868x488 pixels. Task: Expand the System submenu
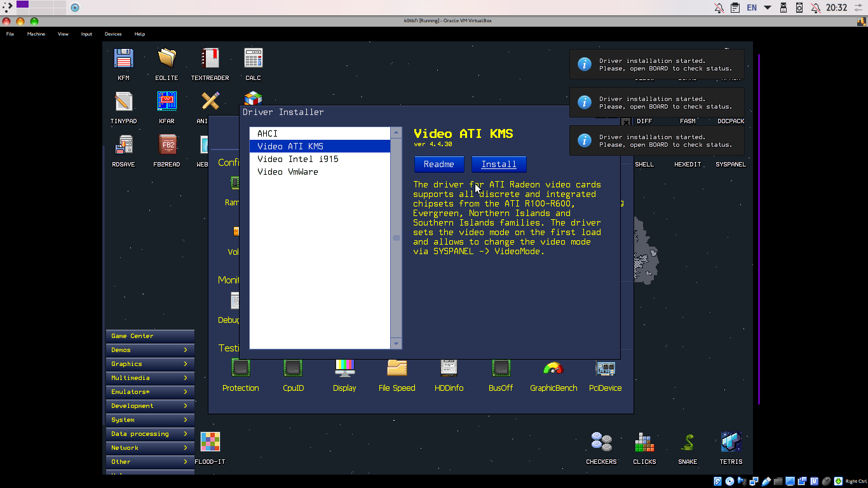(x=150, y=420)
